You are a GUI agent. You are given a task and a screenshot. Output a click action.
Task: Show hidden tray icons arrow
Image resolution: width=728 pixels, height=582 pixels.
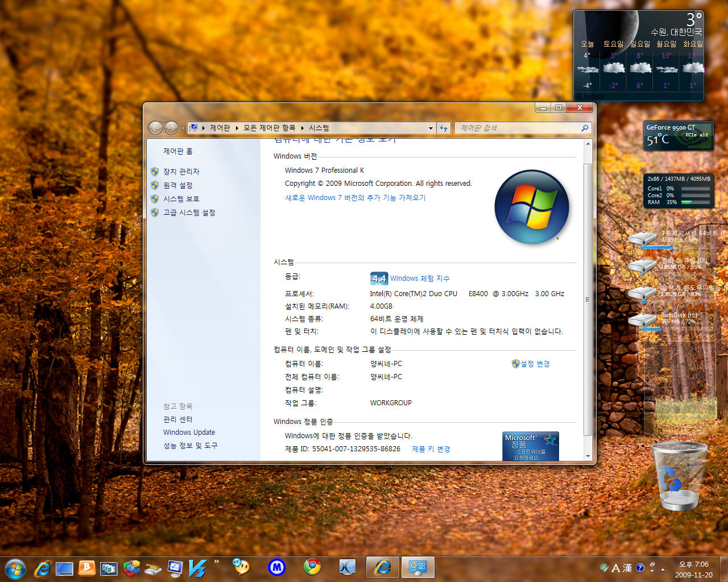pyautogui.click(x=663, y=568)
